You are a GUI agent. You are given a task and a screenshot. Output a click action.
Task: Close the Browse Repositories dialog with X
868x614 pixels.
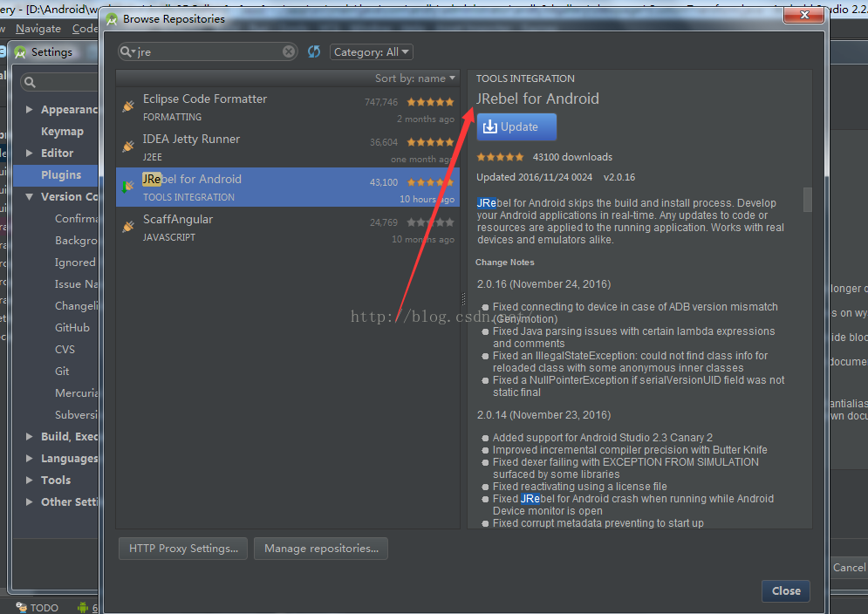click(804, 15)
